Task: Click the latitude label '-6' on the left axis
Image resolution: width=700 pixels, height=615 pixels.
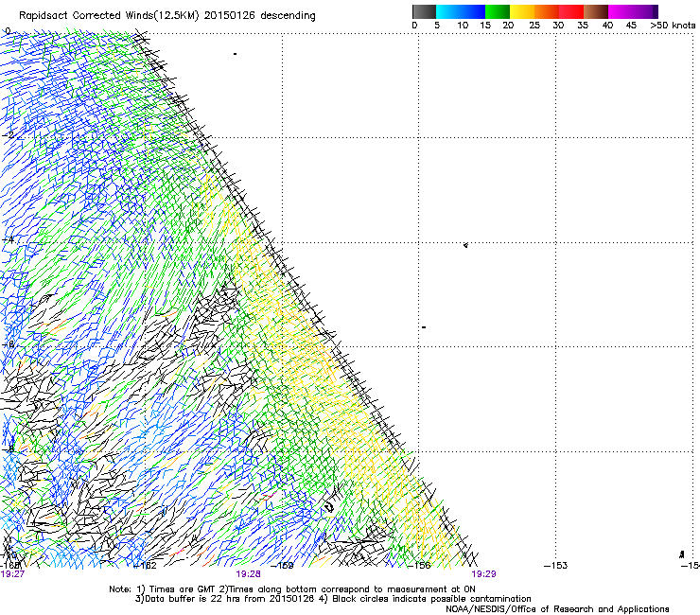Action: coord(8,344)
